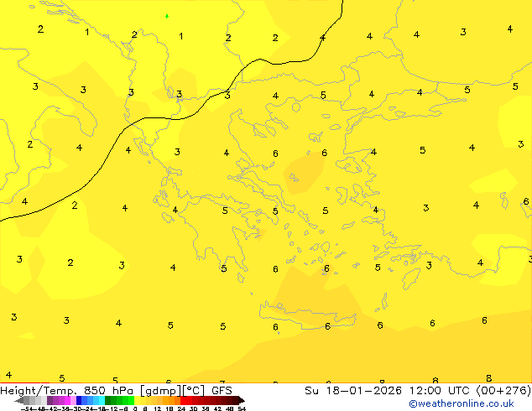Viewport: 532px width, 411px height.
Task: Click the gray left arrow end of legend
Action: click(19, 400)
